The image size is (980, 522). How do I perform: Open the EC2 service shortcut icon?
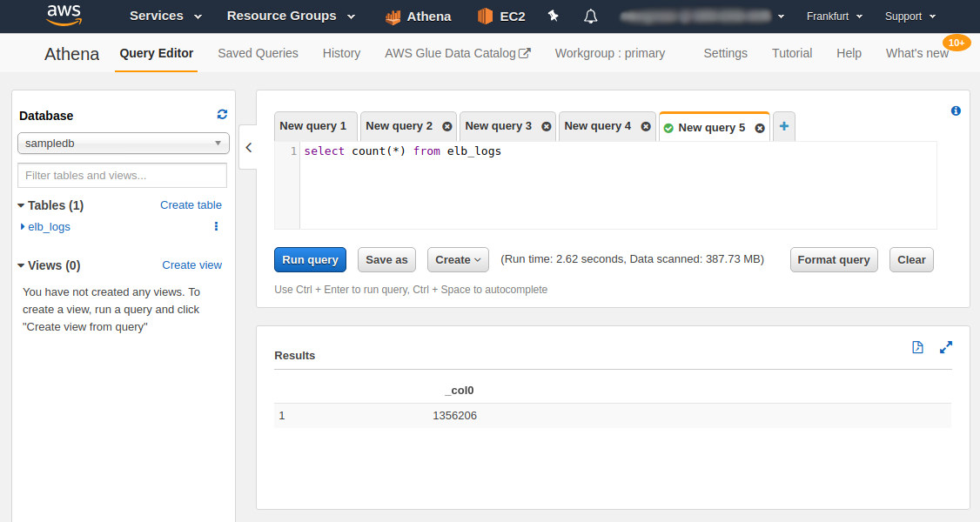point(485,17)
